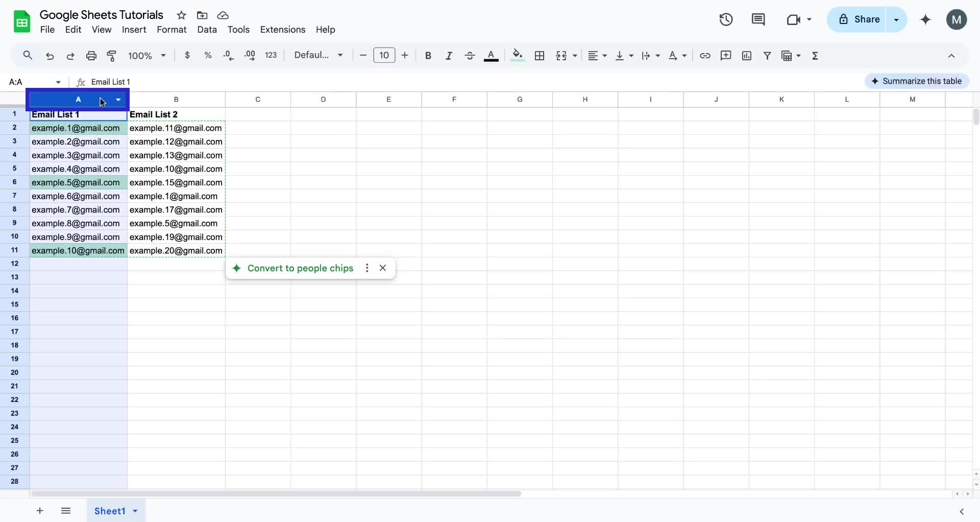Open the Sheet1 tab menu arrow

pos(134,511)
